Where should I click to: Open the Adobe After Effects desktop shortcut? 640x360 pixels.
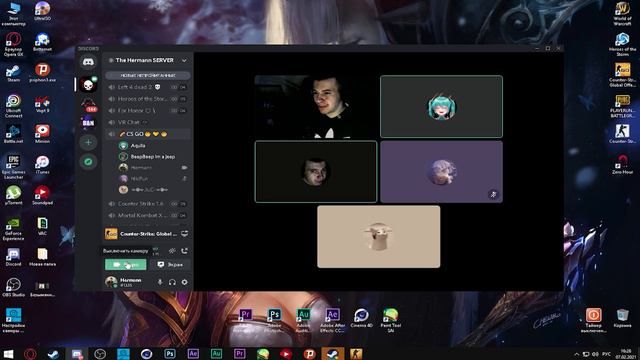pyautogui.click(x=332, y=320)
